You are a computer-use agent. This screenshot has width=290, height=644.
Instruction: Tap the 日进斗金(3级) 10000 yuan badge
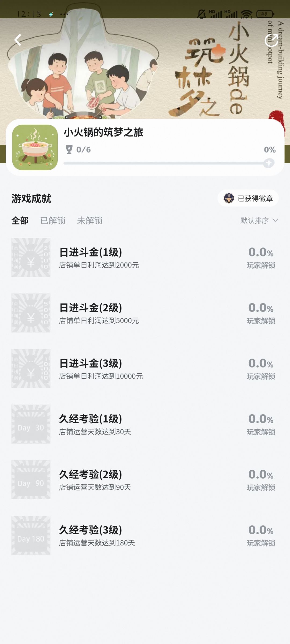(x=31, y=368)
